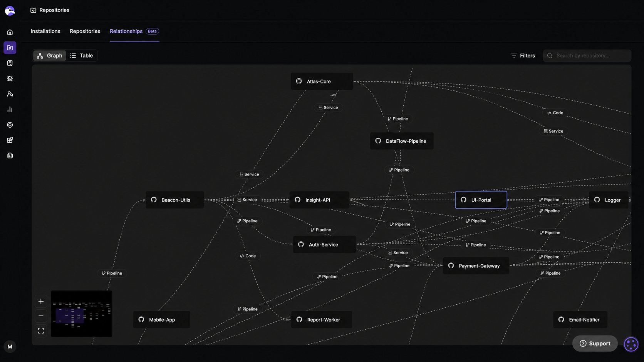Click Service label below Atlas-Core

pos(328,107)
